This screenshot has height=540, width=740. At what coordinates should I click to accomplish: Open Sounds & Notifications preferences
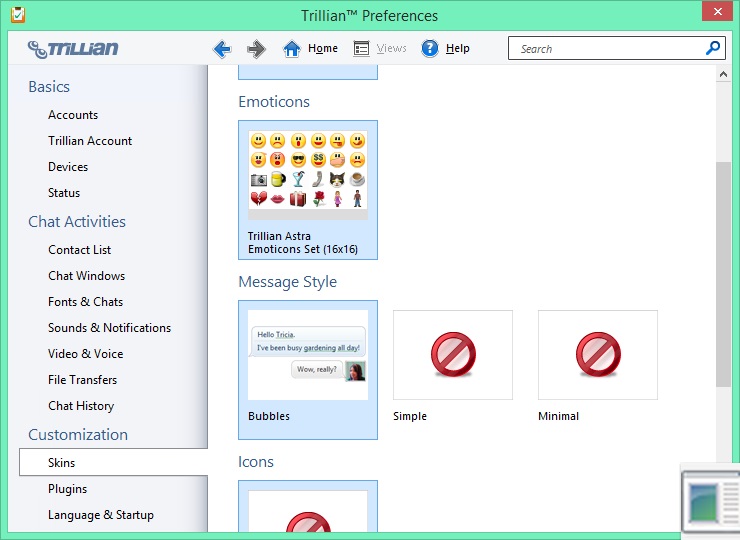[x=109, y=328]
